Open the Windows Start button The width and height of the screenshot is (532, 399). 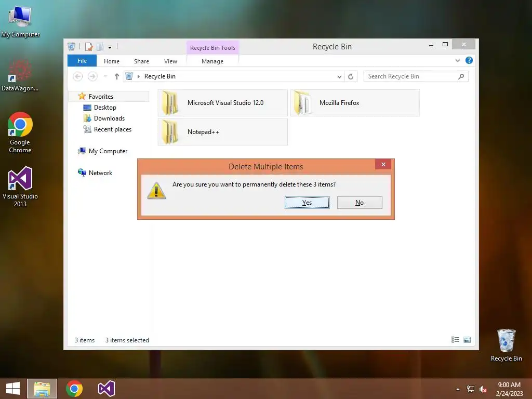coord(13,389)
